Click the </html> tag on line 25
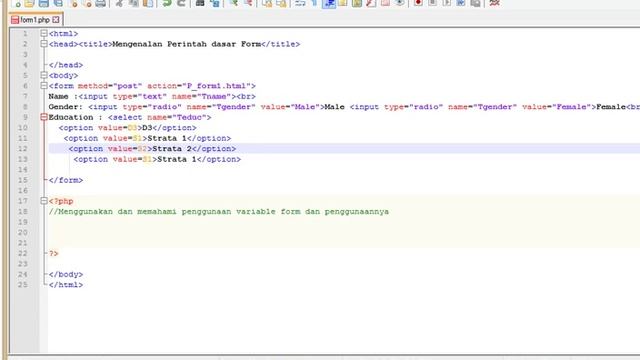The image size is (640, 360). pos(66,284)
